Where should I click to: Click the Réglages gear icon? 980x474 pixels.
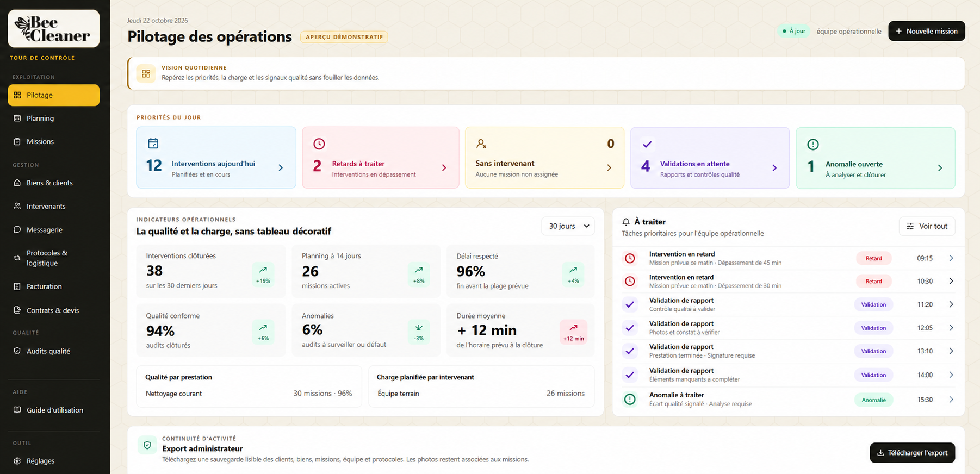point(17,461)
